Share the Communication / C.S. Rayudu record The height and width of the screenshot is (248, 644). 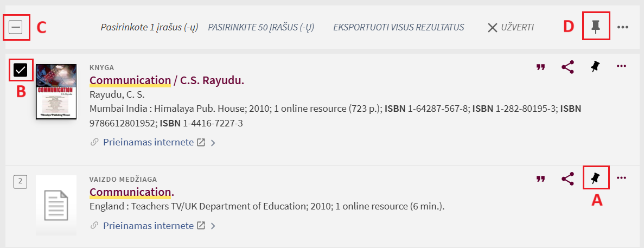click(568, 67)
